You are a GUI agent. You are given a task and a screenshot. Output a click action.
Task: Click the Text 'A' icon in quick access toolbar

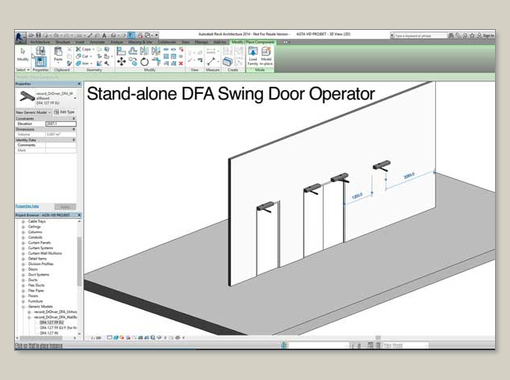(x=105, y=35)
